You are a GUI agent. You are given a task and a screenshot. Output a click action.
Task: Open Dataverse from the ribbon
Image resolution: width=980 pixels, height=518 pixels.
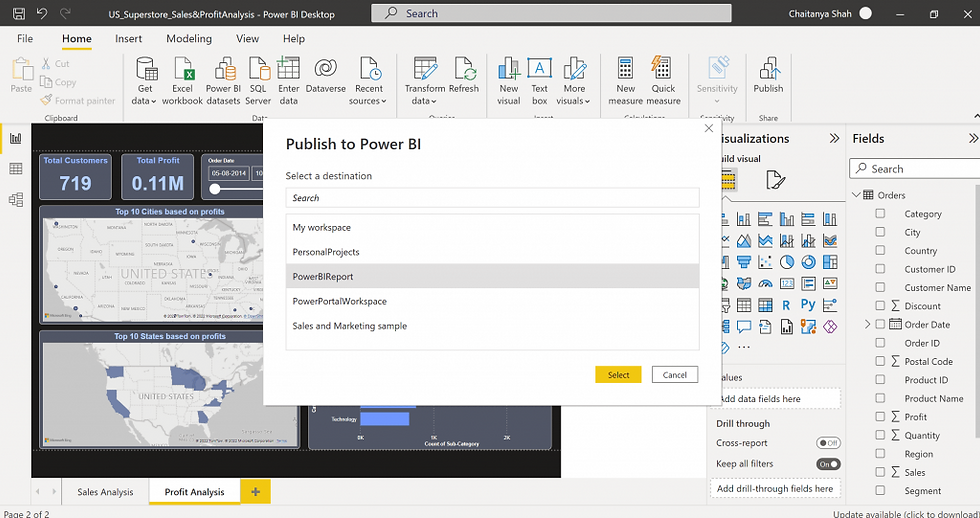coord(326,75)
